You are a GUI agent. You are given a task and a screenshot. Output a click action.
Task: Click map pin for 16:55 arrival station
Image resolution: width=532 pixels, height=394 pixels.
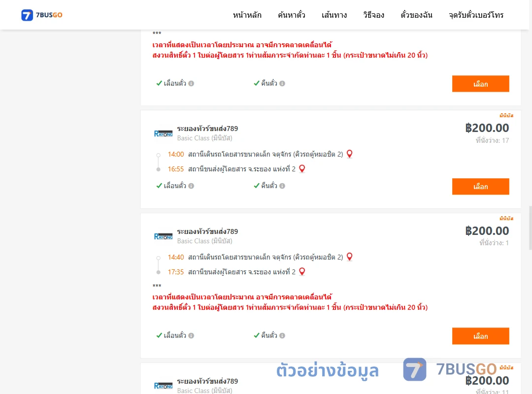click(x=302, y=168)
